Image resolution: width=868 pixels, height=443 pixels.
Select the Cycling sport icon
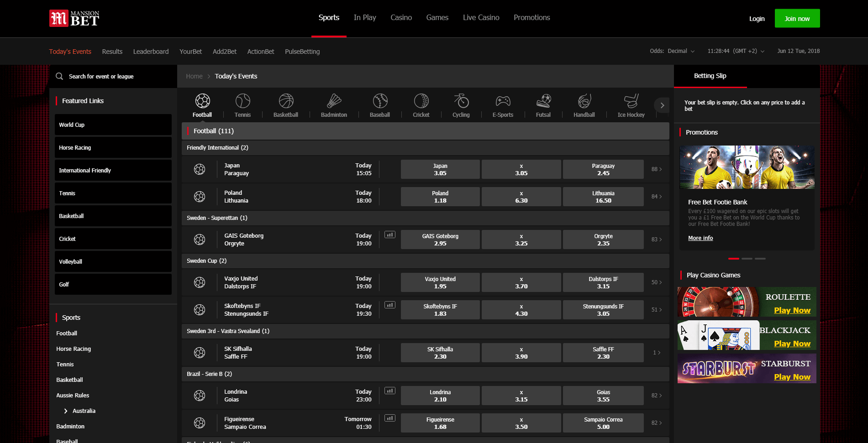461,101
